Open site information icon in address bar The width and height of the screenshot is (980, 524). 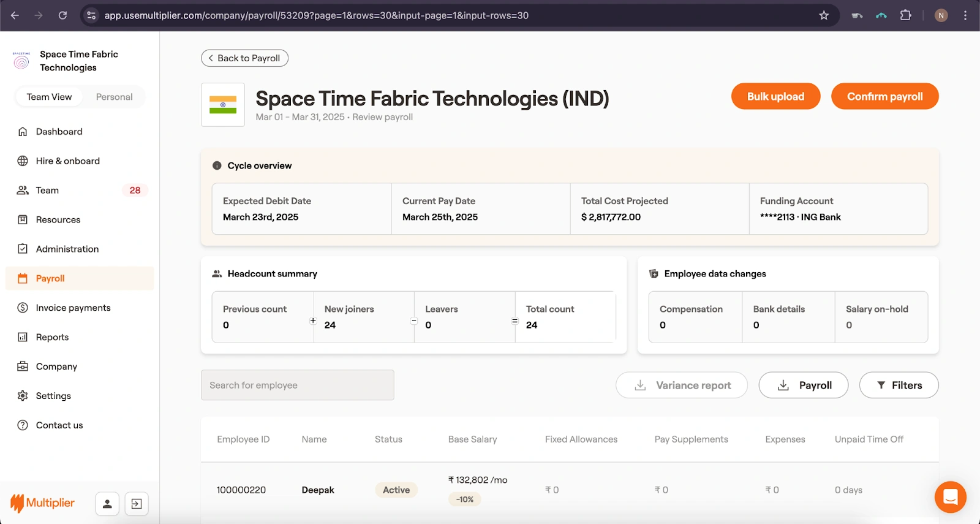coord(91,15)
